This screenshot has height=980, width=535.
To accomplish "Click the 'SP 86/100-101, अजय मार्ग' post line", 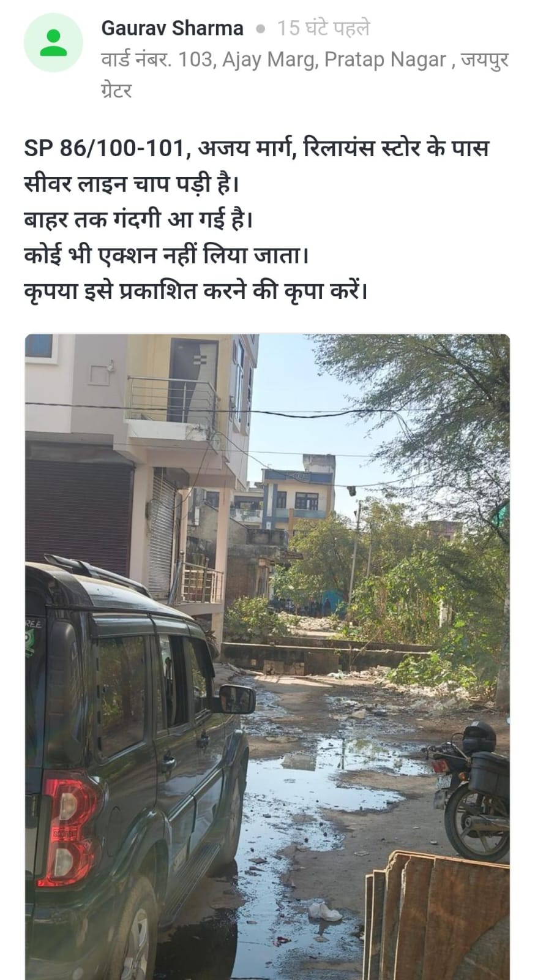I will [x=256, y=149].
